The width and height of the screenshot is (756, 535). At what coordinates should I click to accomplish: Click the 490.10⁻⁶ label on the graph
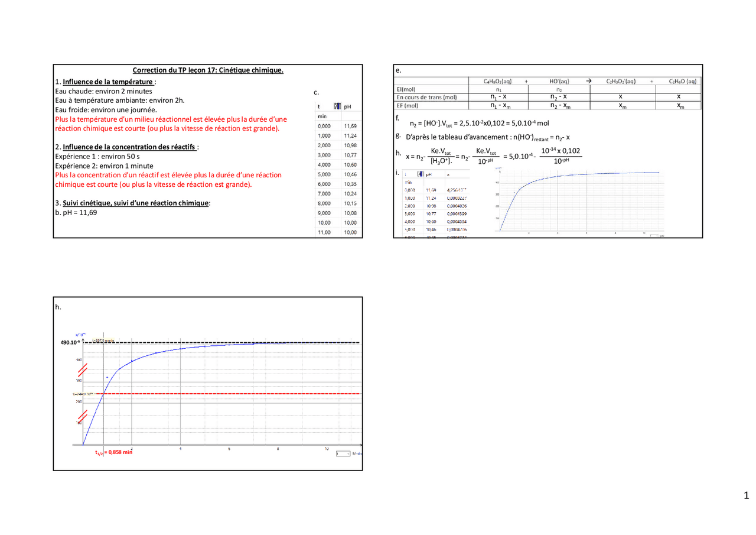pos(70,342)
